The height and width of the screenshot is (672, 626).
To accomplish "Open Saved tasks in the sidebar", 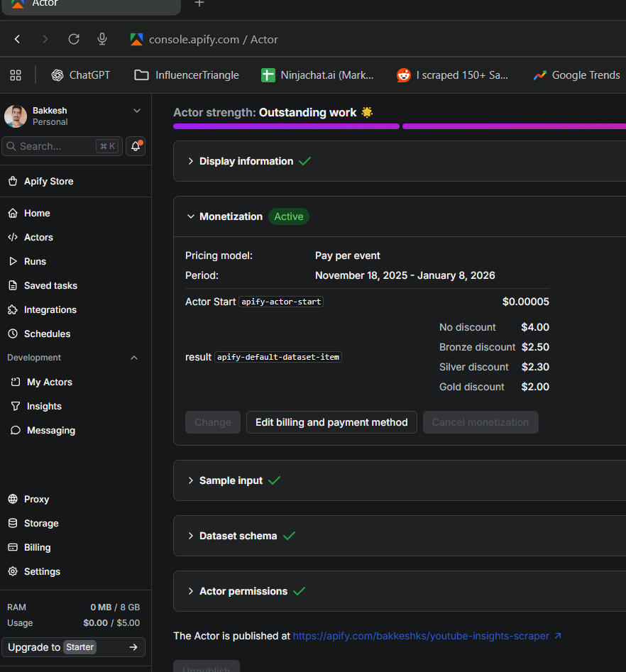I will (x=43, y=285).
